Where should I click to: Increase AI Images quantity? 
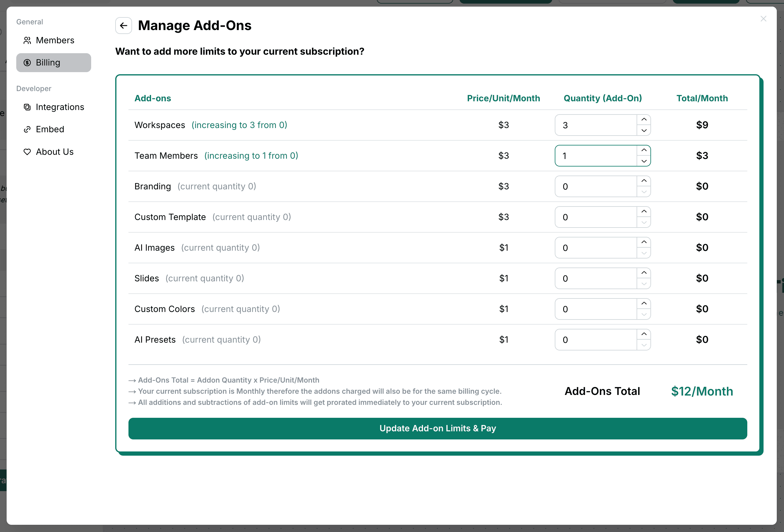pos(644,242)
